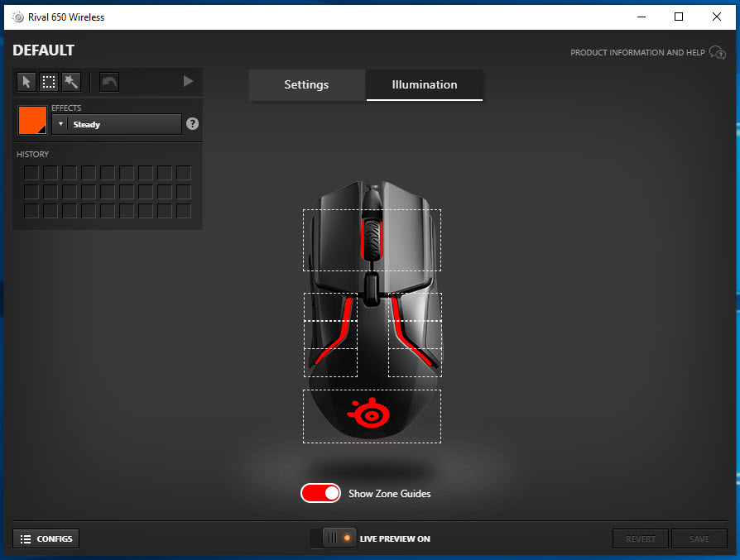740x560 pixels.
Task: Click the DEFAULT configuration title
Action: [x=43, y=50]
